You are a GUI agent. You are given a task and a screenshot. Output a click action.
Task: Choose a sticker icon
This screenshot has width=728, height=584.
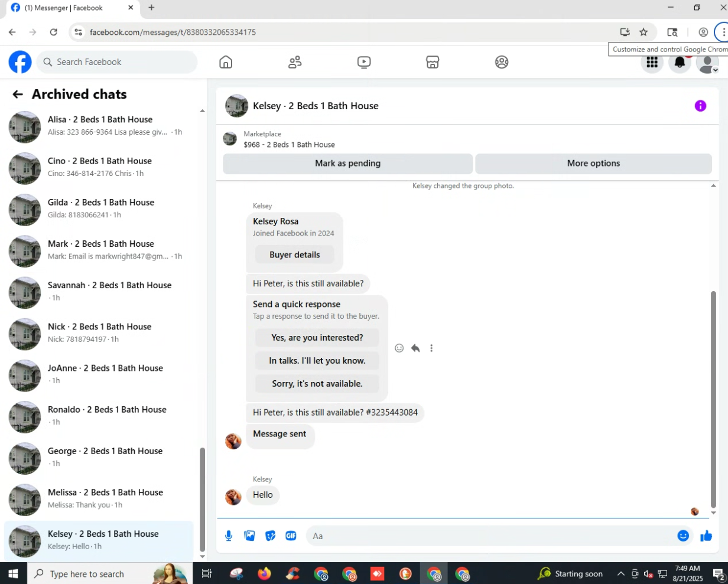[x=271, y=536]
